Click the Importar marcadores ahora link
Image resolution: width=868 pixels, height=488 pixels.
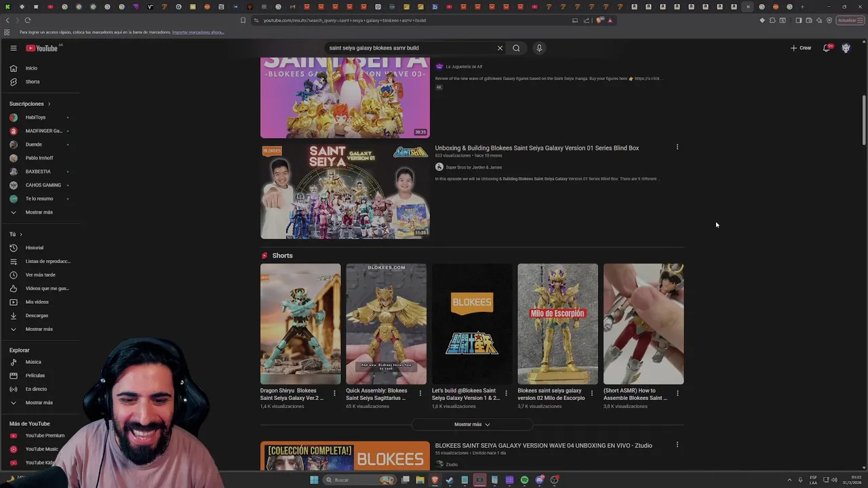click(198, 32)
